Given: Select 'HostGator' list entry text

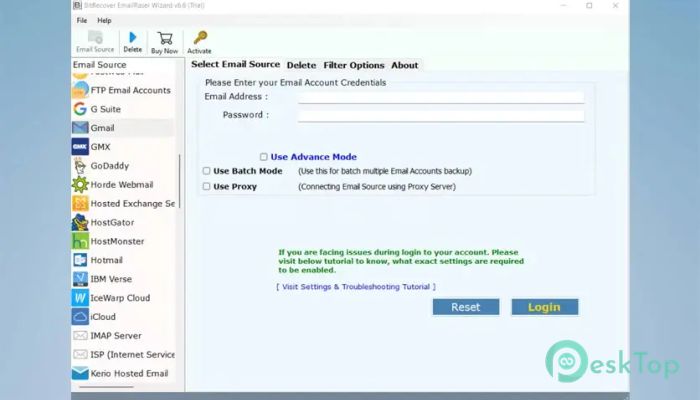Looking at the screenshot, I should click(112, 222).
